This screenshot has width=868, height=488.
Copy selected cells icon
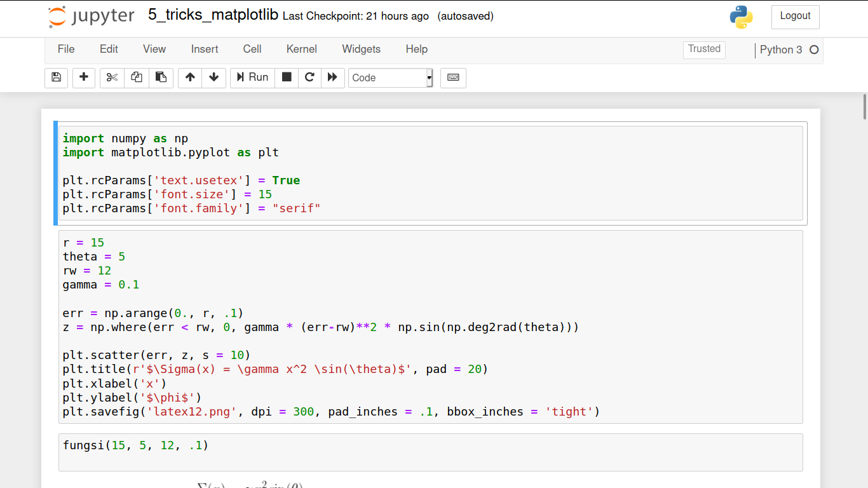tap(137, 78)
